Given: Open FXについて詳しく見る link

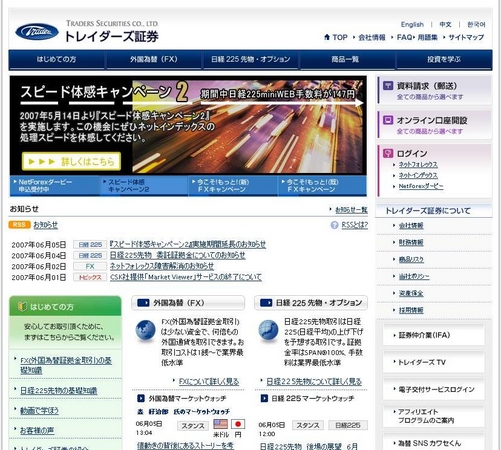Looking at the screenshot, I should [x=209, y=381].
